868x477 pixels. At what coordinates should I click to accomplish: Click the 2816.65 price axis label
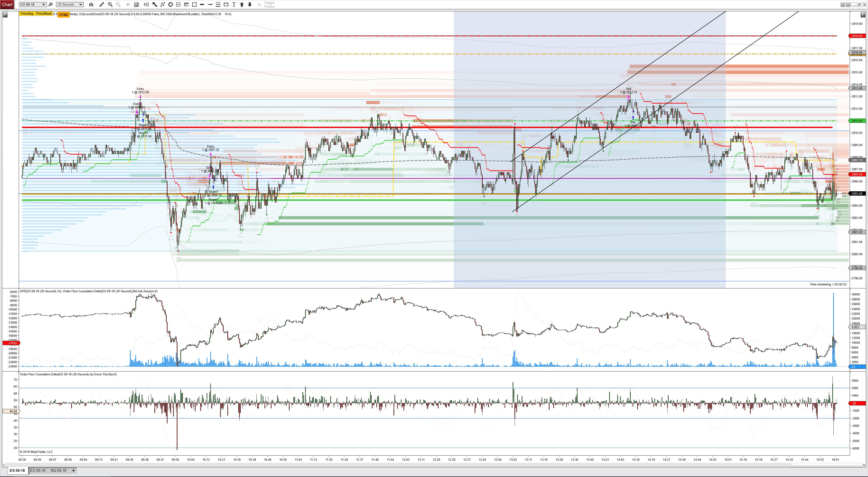[x=857, y=53]
